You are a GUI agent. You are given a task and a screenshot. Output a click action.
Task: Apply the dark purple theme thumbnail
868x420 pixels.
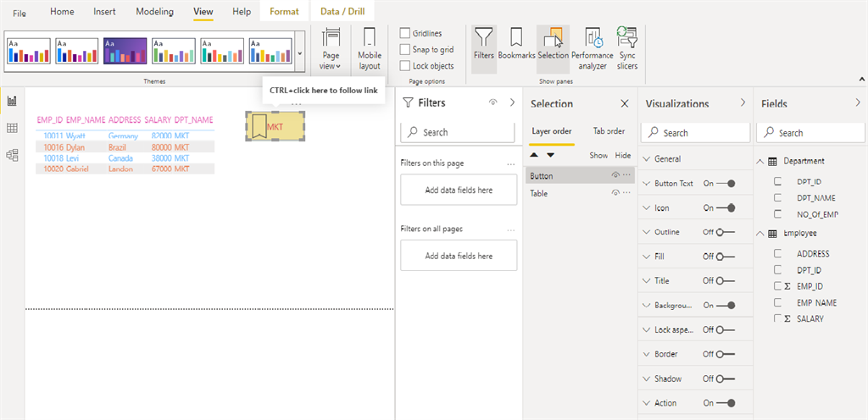[125, 51]
